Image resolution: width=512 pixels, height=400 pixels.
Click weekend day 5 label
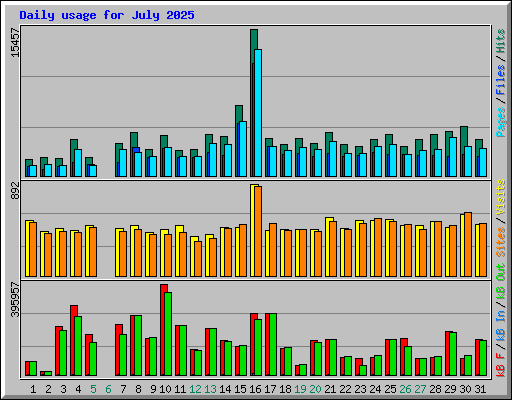(93, 389)
